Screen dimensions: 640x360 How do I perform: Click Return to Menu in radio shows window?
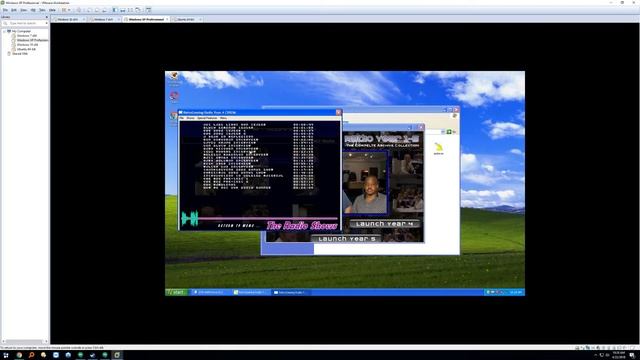236,225
